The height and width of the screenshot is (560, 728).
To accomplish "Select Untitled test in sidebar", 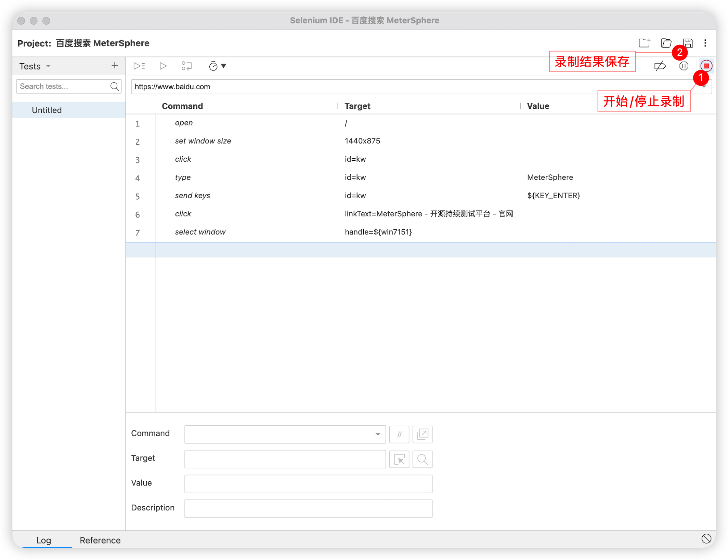I will coord(69,110).
